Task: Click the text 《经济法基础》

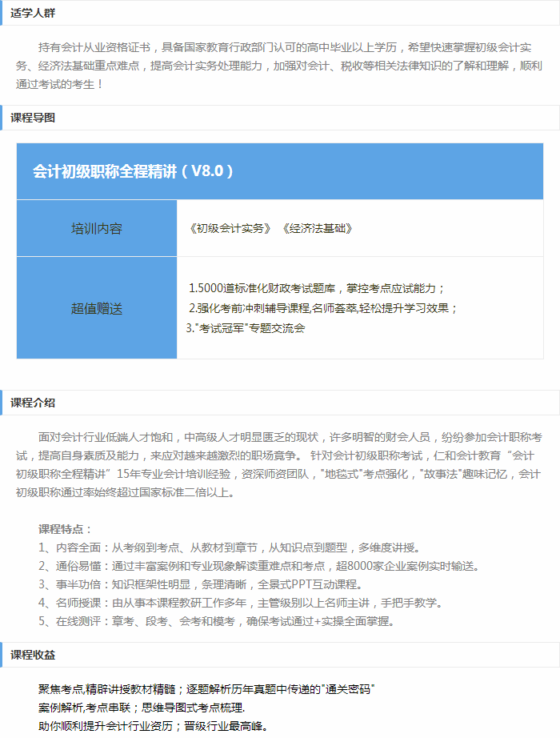Action: 317,229
